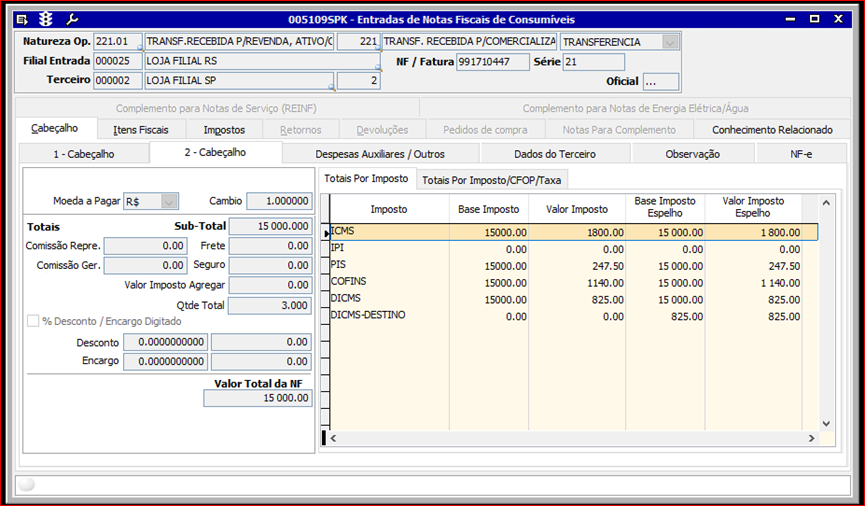Click the horizontal scrollbar of tax grid
Viewport: 865px width, 506px height.
pos(570,438)
